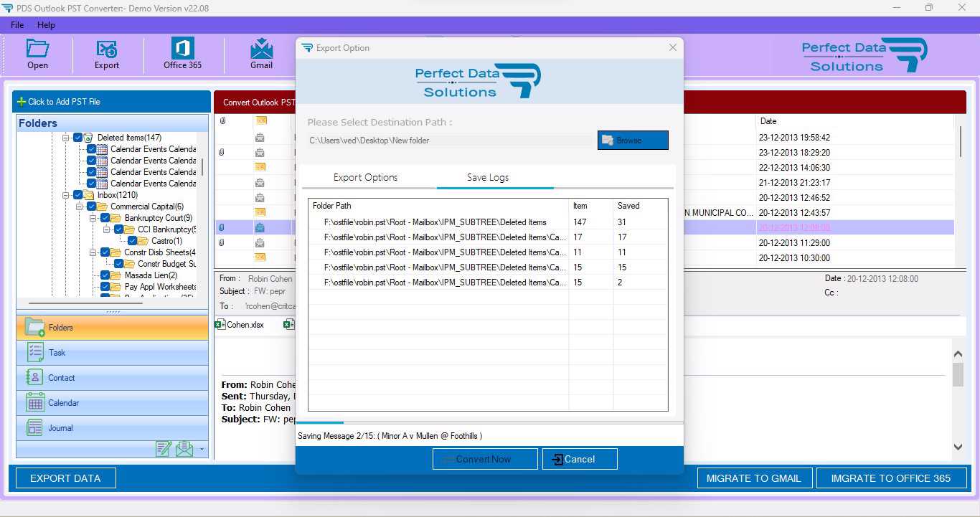This screenshot has width=980, height=517.
Task: Click the MIGRATE TO GMAIL button
Action: 754,478
